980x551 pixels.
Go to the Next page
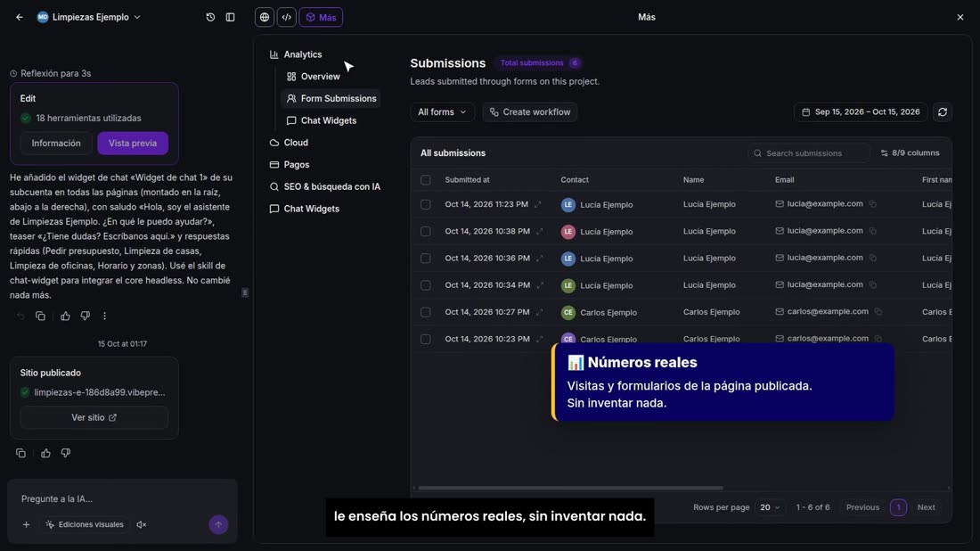point(927,507)
